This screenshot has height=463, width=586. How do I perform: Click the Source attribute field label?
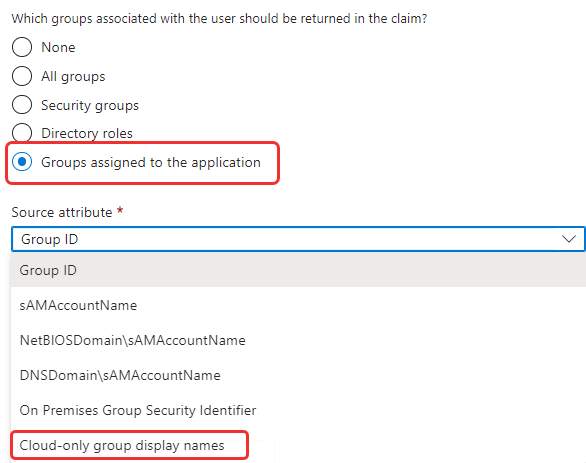[62, 212]
